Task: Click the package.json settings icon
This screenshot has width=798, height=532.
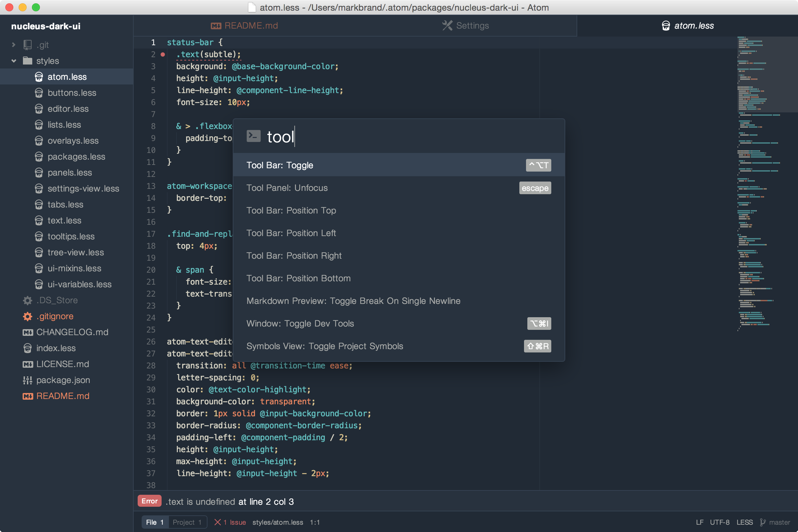Action: pyautogui.click(x=28, y=380)
